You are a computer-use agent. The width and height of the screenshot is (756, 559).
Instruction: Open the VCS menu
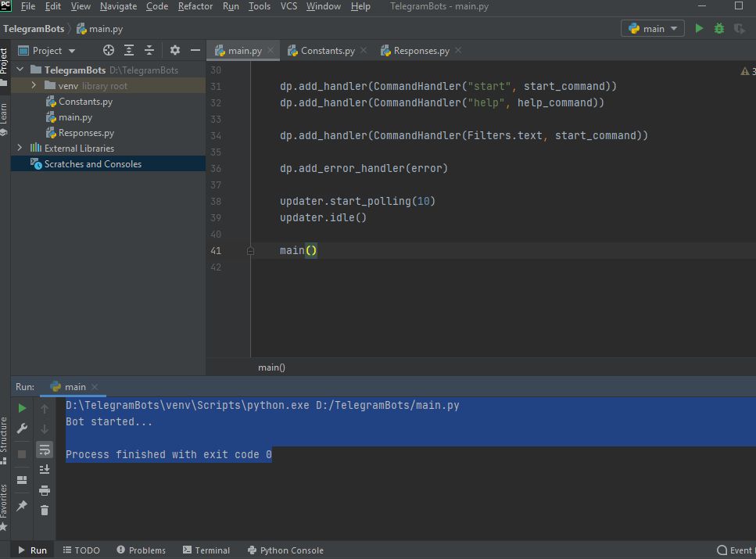click(288, 6)
